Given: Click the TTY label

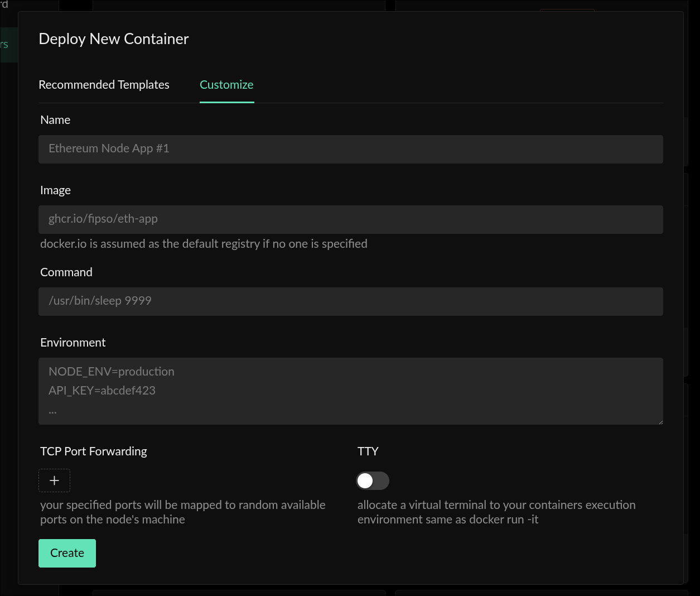Looking at the screenshot, I should click(x=368, y=451).
